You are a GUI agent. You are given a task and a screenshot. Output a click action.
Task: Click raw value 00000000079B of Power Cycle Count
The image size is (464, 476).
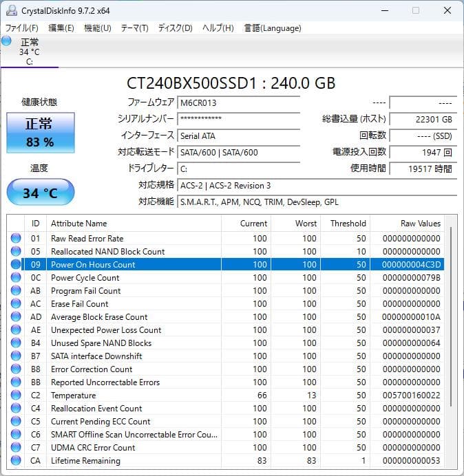pyautogui.click(x=412, y=277)
